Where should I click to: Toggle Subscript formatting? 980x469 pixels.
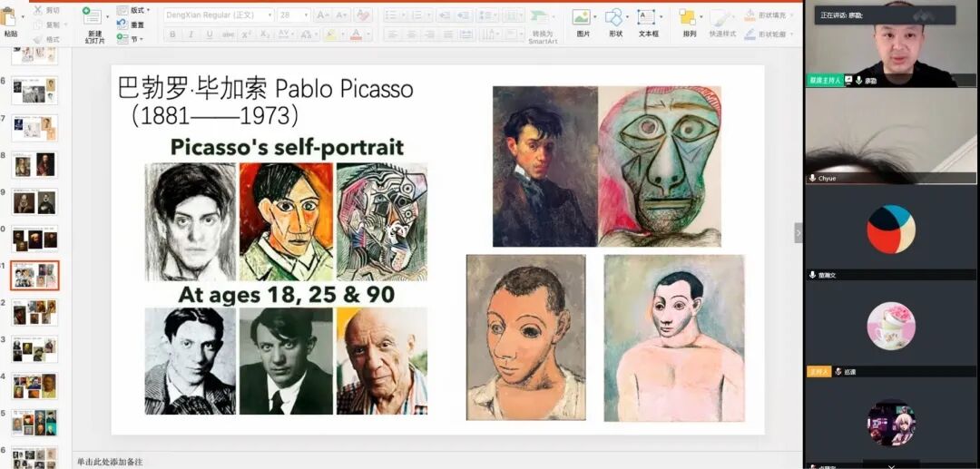pos(265,35)
